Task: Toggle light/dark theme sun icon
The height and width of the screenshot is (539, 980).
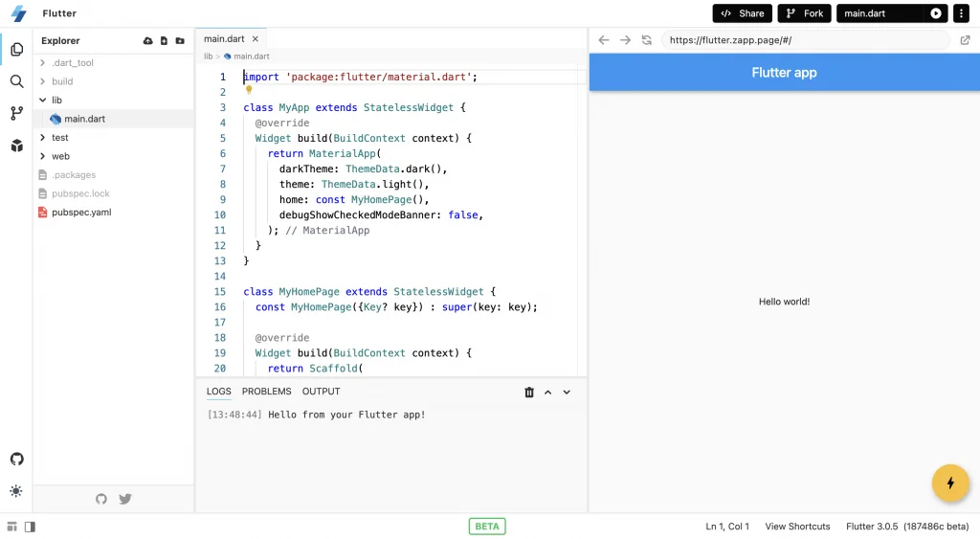Action: (x=16, y=491)
